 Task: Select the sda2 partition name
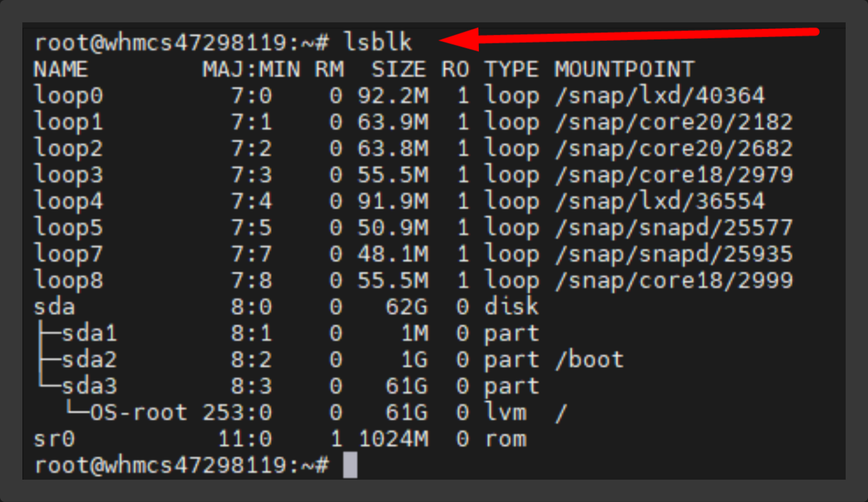(89, 359)
